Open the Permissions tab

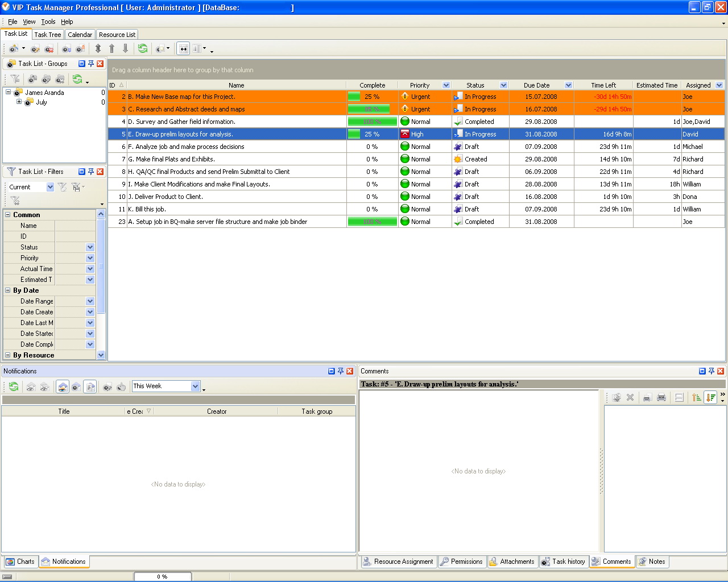[461, 562]
